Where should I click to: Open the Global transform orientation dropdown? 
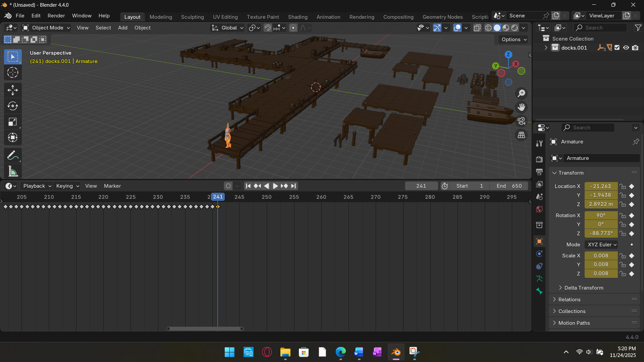227,28
